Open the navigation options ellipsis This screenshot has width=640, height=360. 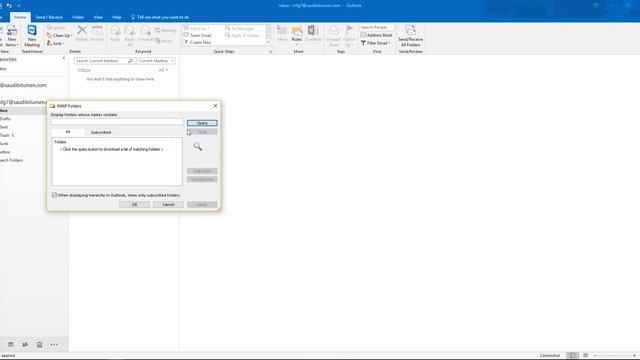click(54, 344)
